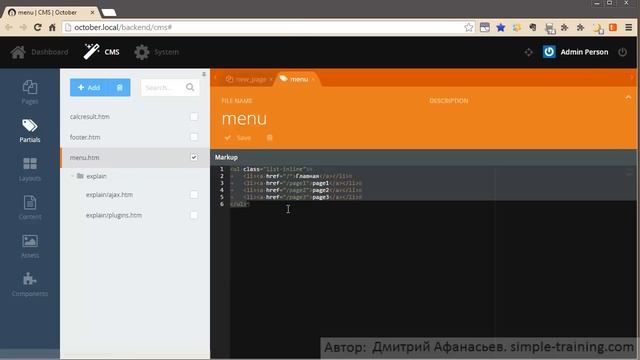Select the Partials tag icon
The image size is (640, 360).
tap(30, 125)
